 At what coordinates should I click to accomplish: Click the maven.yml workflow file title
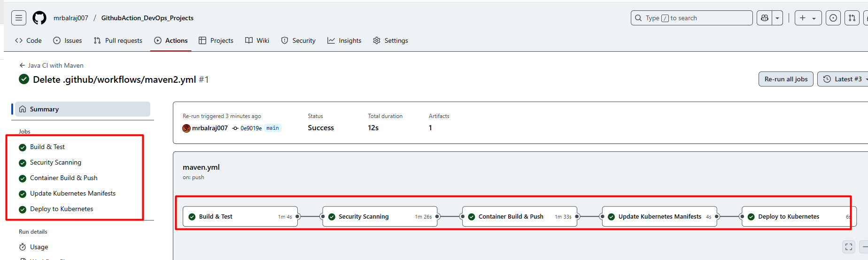(x=201, y=167)
